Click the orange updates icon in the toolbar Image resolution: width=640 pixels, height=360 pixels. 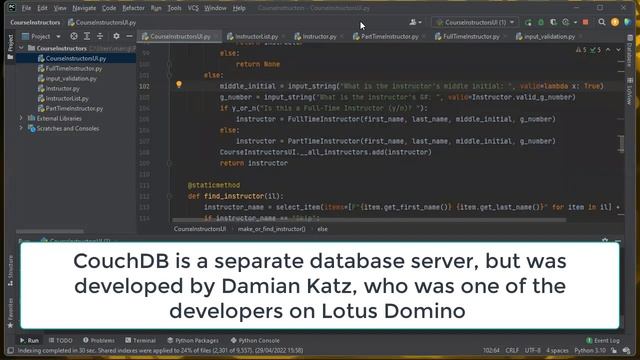(615, 22)
